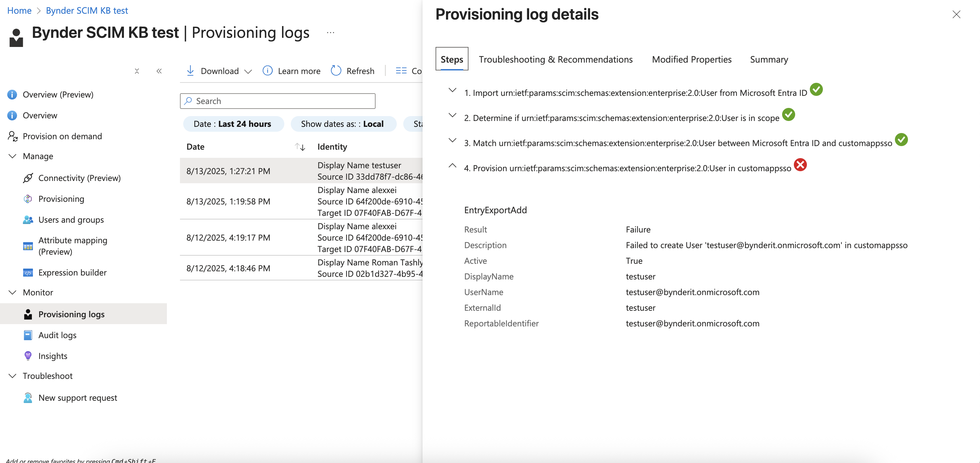Collapse the Manage section
This screenshot has width=980, height=463.
pos(13,157)
